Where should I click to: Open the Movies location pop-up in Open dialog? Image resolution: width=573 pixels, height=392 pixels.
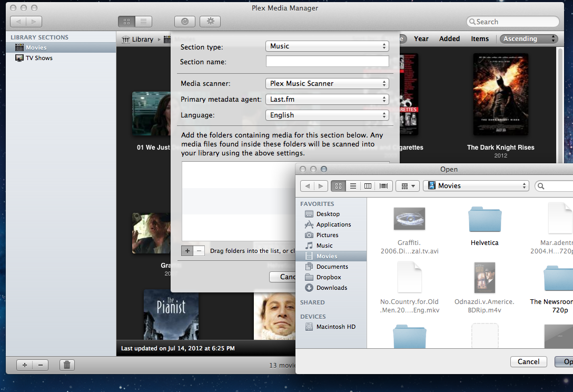[476, 186]
